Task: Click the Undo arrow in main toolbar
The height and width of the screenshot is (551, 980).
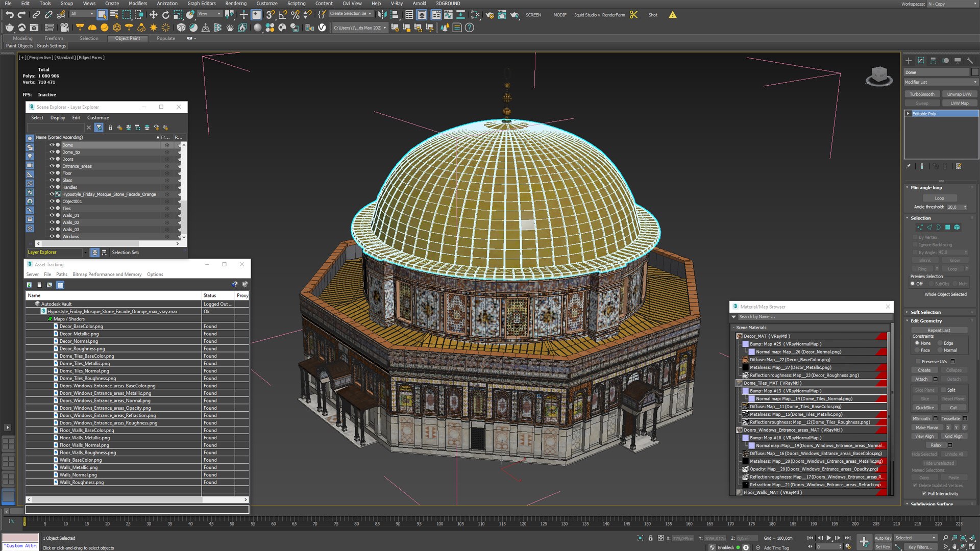Action: pyautogui.click(x=10, y=15)
